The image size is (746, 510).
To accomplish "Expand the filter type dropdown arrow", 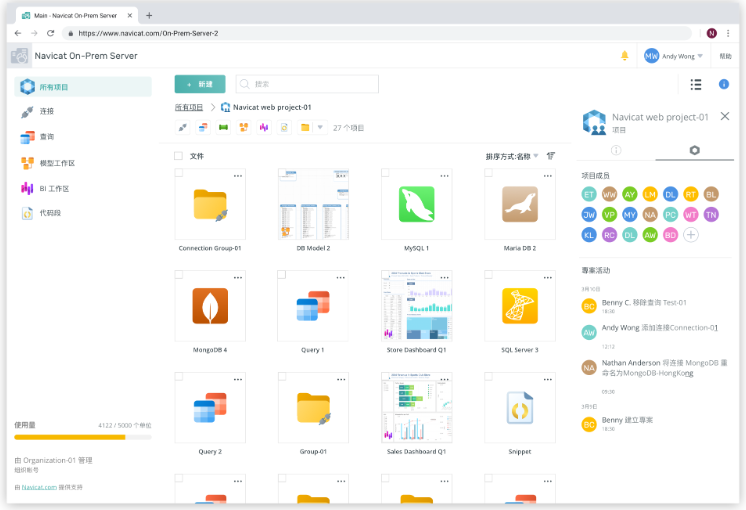I will 320,128.
